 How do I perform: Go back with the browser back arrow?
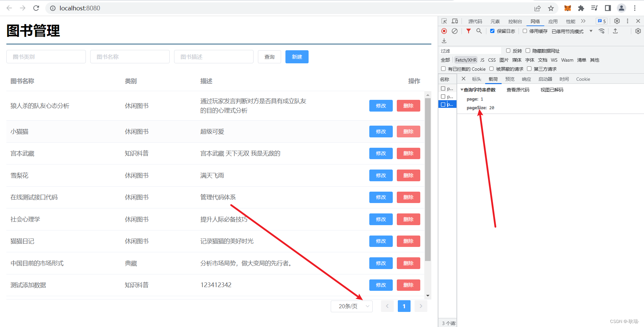coord(9,8)
